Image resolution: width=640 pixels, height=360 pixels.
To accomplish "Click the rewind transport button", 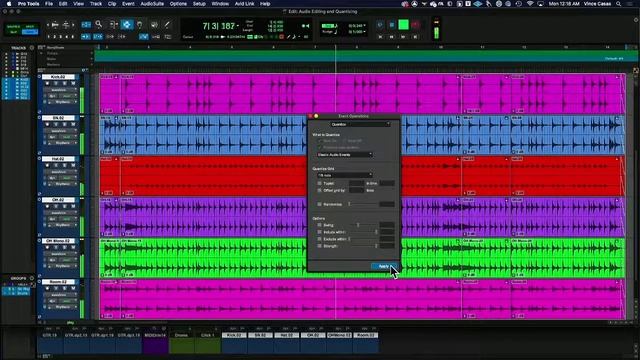I will (391, 37).
